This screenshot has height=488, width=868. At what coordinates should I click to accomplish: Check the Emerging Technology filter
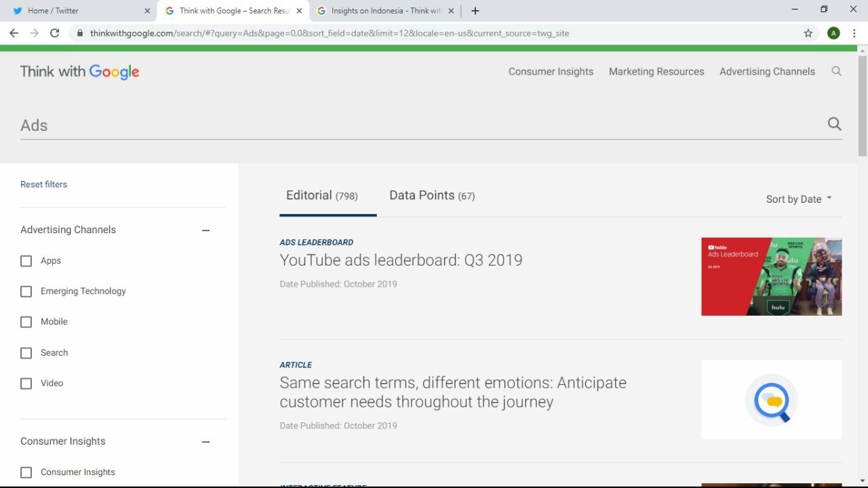(26, 291)
